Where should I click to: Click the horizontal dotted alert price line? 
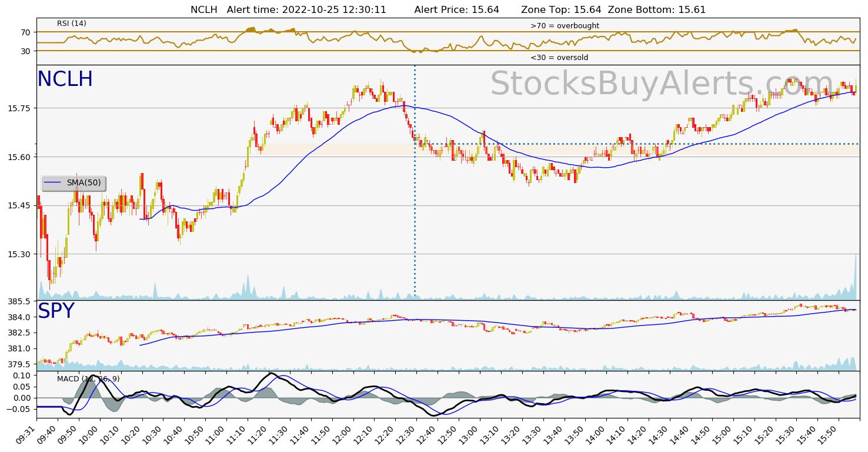click(637, 144)
